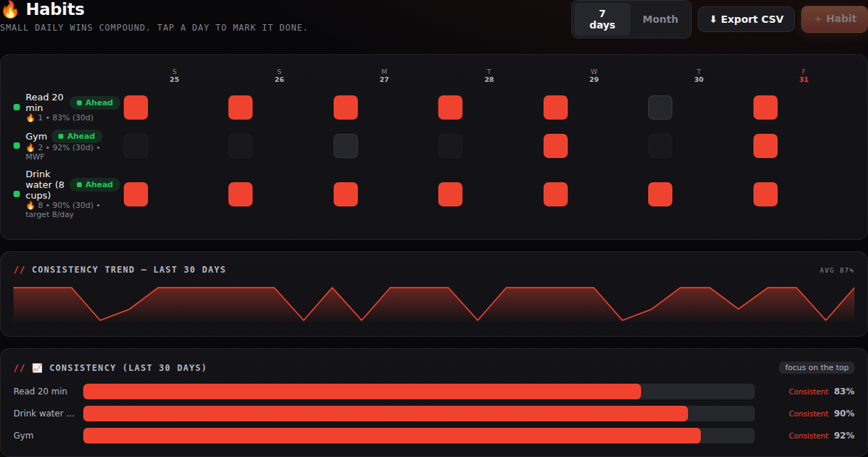Open the Read 20 min habit name
The height and width of the screenshot is (457, 868).
44,103
